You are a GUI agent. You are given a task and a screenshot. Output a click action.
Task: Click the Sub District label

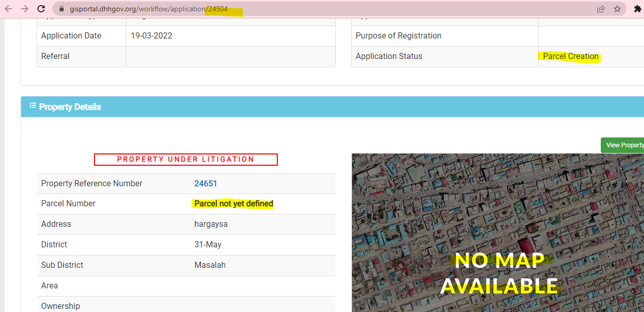pos(62,265)
